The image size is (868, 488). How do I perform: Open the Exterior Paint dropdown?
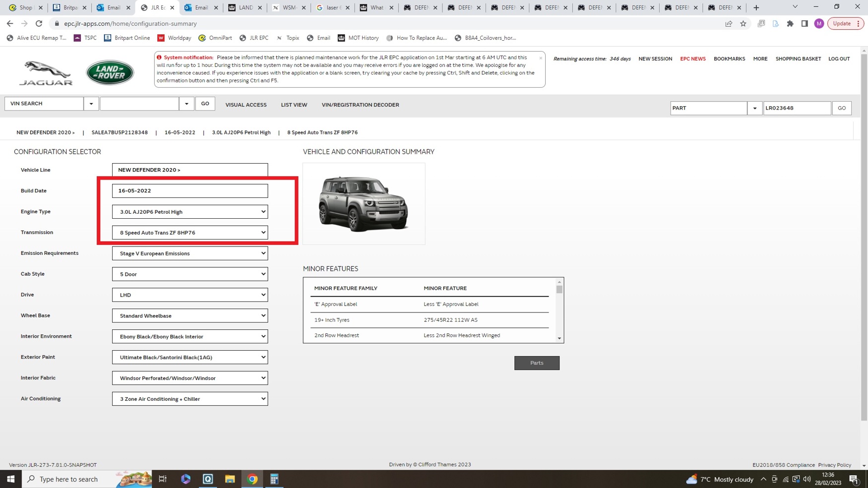pyautogui.click(x=190, y=358)
